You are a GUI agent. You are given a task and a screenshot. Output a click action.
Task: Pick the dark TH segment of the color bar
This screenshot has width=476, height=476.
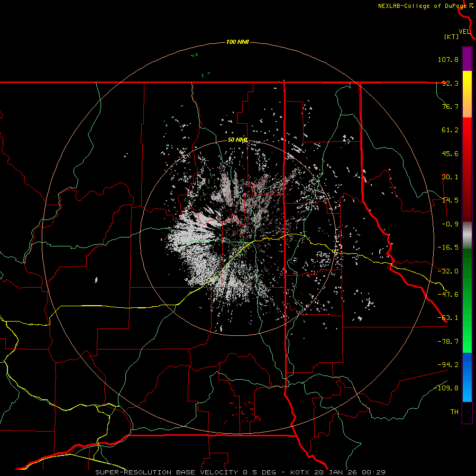(467, 413)
